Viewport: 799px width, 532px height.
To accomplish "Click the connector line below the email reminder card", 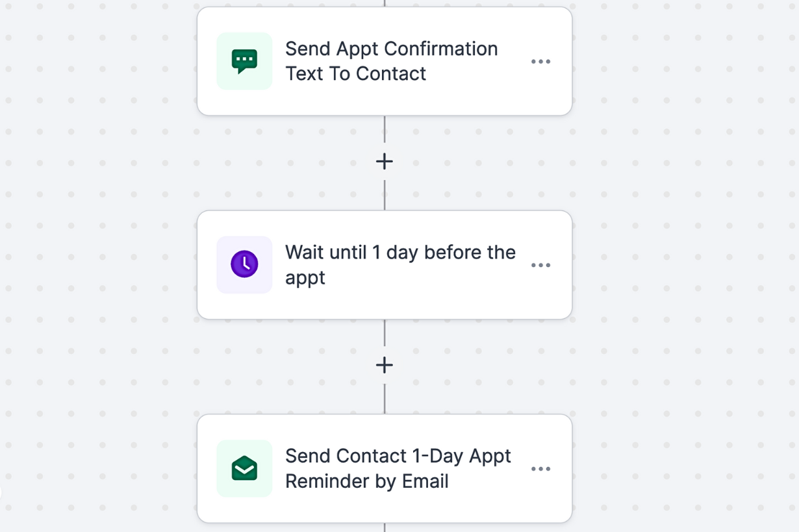I will tap(385, 527).
